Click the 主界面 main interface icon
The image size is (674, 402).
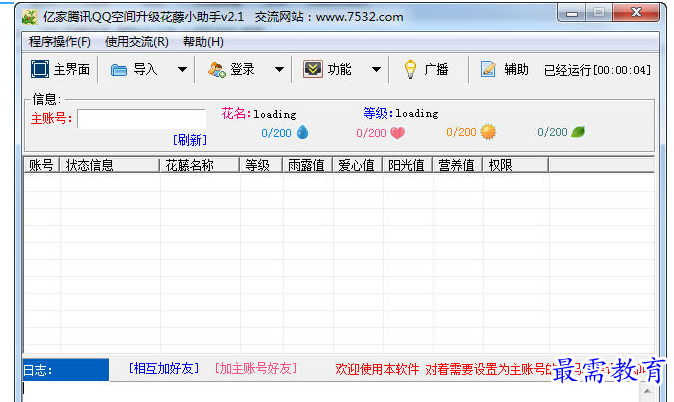pos(40,69)
